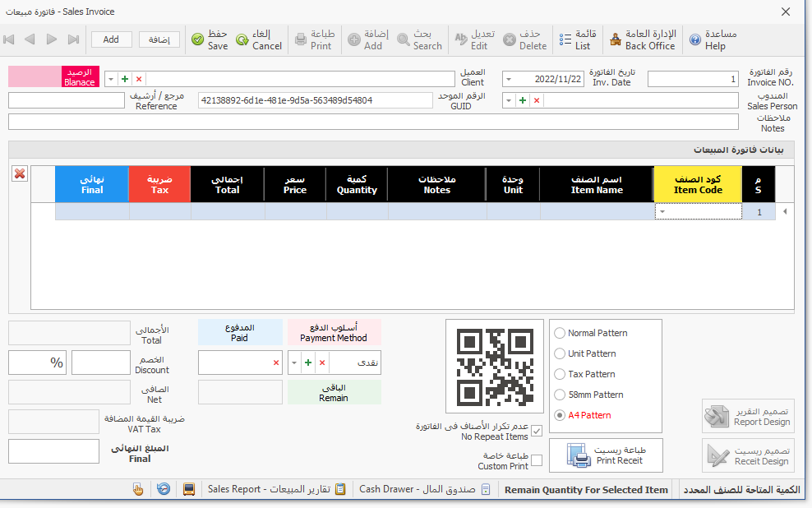Click the refresh icon in status bar
Image resolution: width=812 pixels, height=508 pixels.
click(x=164, y=489)
